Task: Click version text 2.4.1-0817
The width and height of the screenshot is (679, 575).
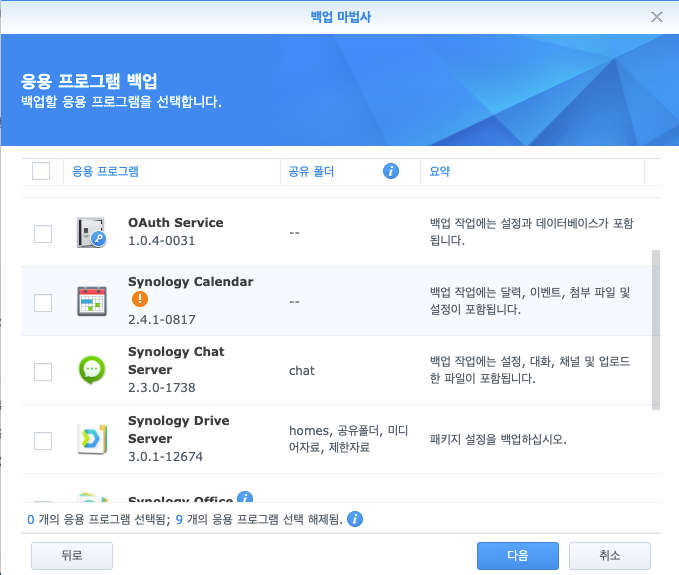Action: click(x=162, y=320)
